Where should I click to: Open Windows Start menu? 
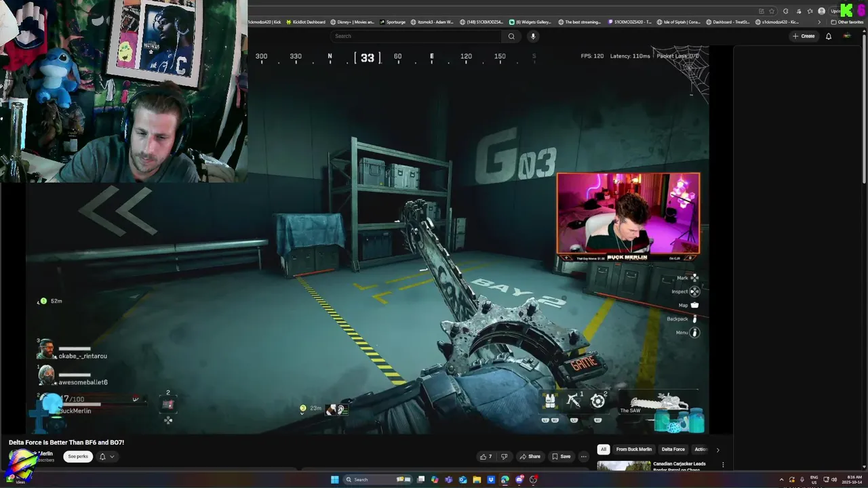(x=334, y=480)
